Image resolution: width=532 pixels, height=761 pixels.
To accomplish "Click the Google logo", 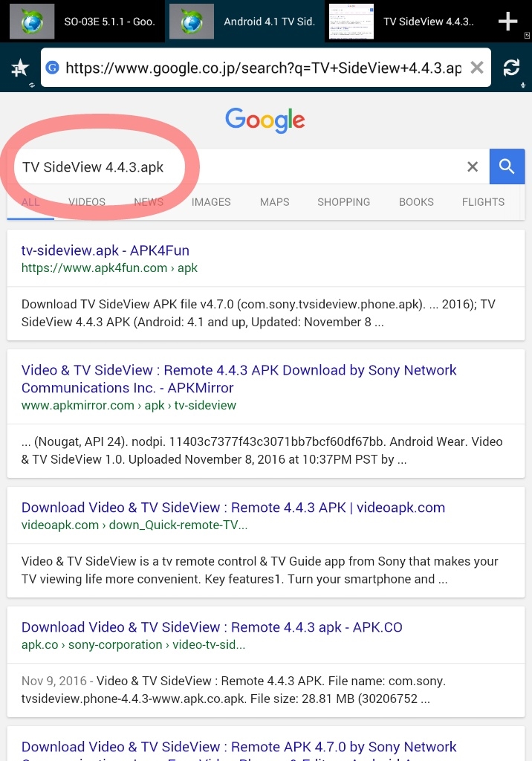I will [x=265, y=120].
